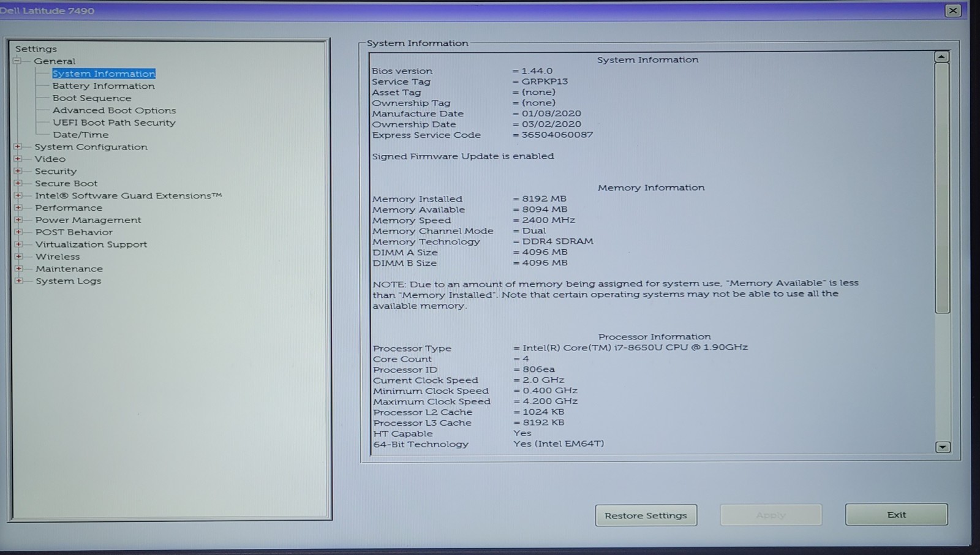The width and height of the screenshot is (980, 555).
Task: Click the Maximum Clock Speed '4.200 GHz'
Action: coord(550,401)
